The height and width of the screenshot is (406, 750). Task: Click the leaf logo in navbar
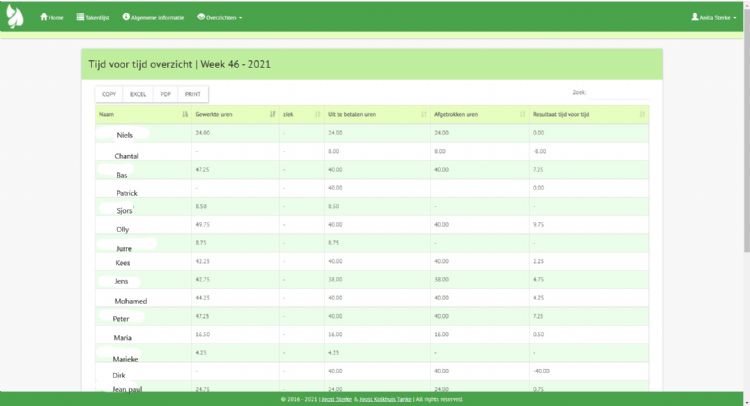[x=15, y=17]
